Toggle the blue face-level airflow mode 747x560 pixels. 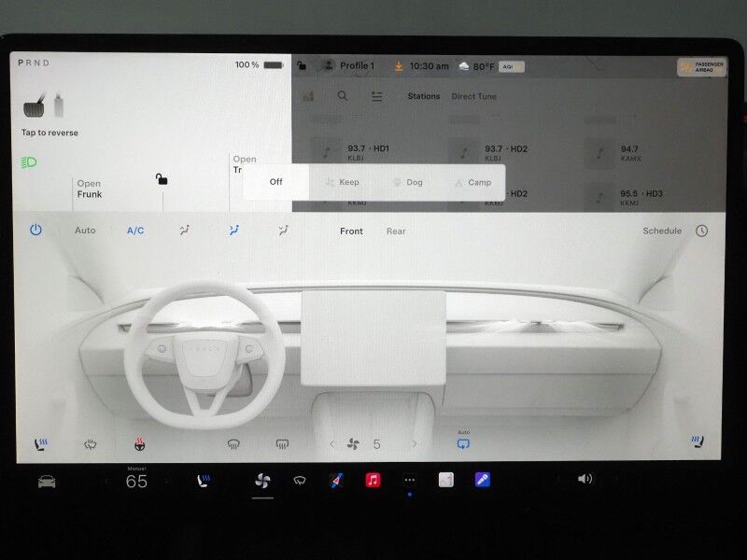(x=234, y=231)
